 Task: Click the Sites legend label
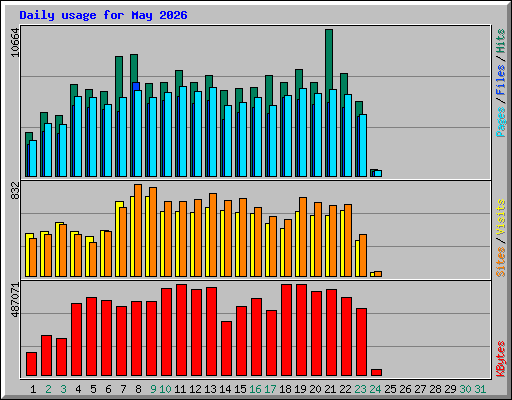(x=500, y=262)
